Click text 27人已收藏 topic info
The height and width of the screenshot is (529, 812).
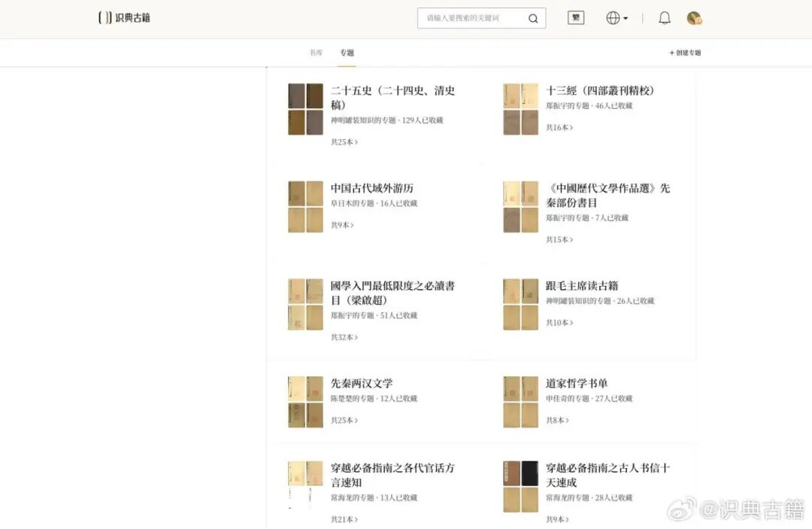click(x=614, y=398)
